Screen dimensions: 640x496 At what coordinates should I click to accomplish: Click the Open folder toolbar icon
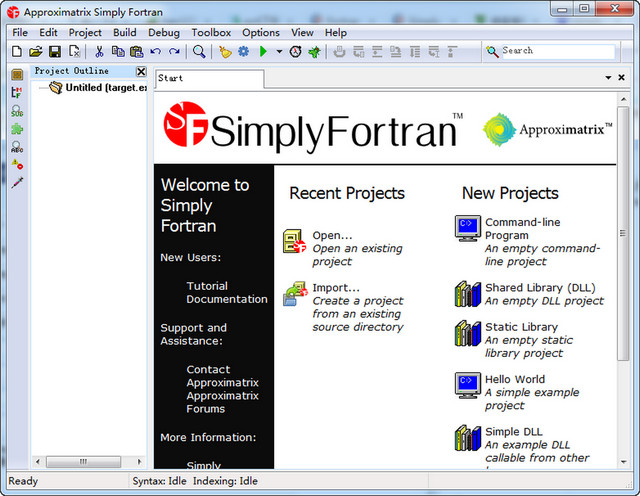(x=36, y=51)
